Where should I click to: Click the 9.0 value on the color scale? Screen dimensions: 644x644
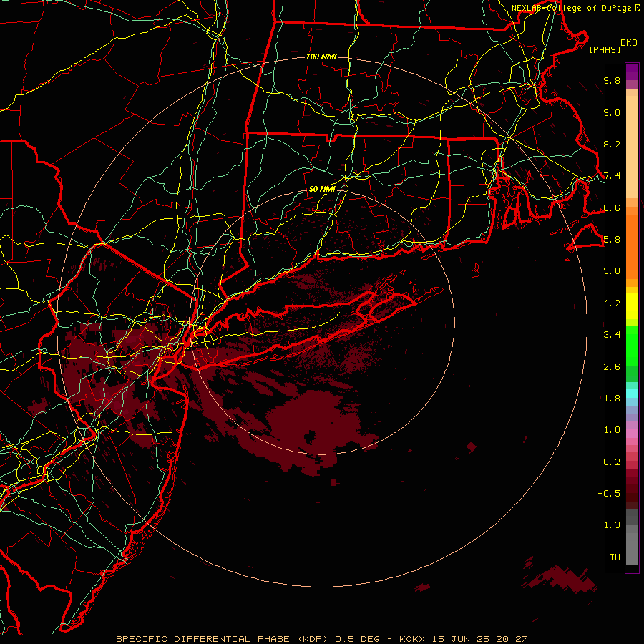(612, 112)
